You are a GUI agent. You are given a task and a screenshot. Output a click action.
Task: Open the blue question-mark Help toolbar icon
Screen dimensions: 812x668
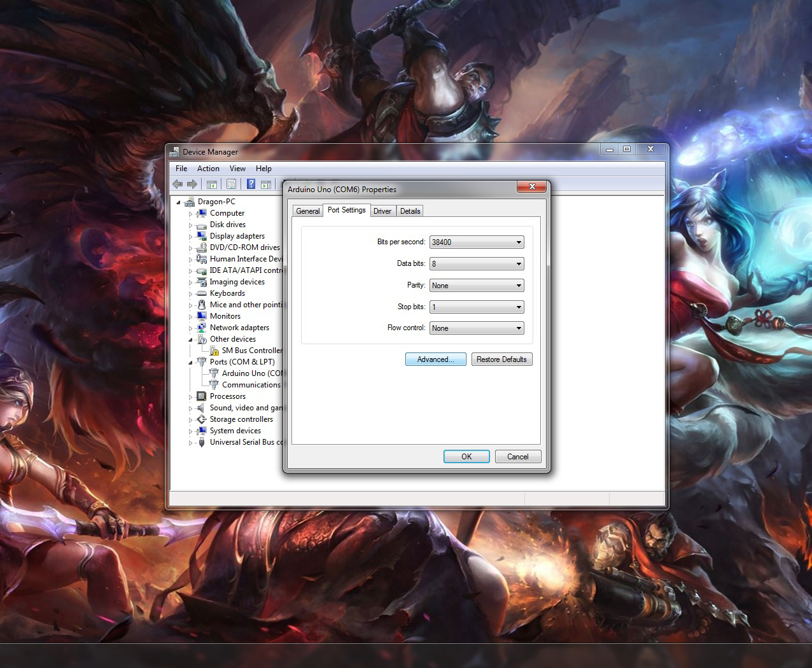click(x=251, y=184)
